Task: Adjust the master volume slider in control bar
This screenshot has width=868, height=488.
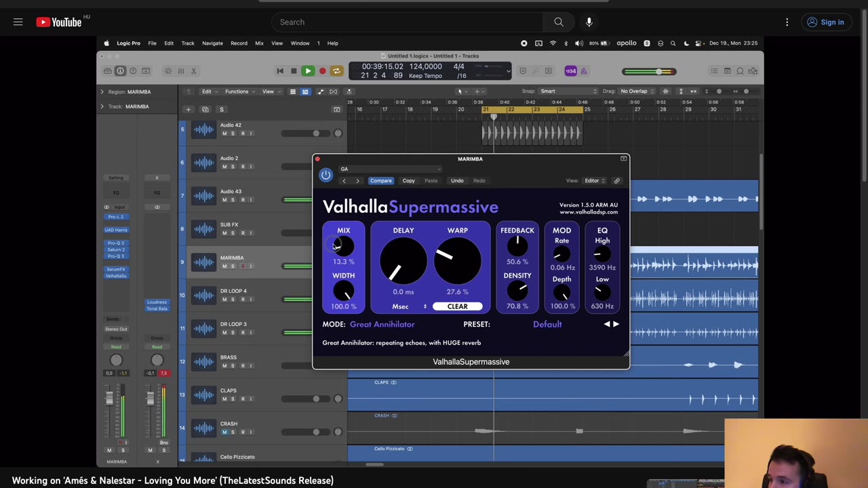Action: tap(650, 71)
